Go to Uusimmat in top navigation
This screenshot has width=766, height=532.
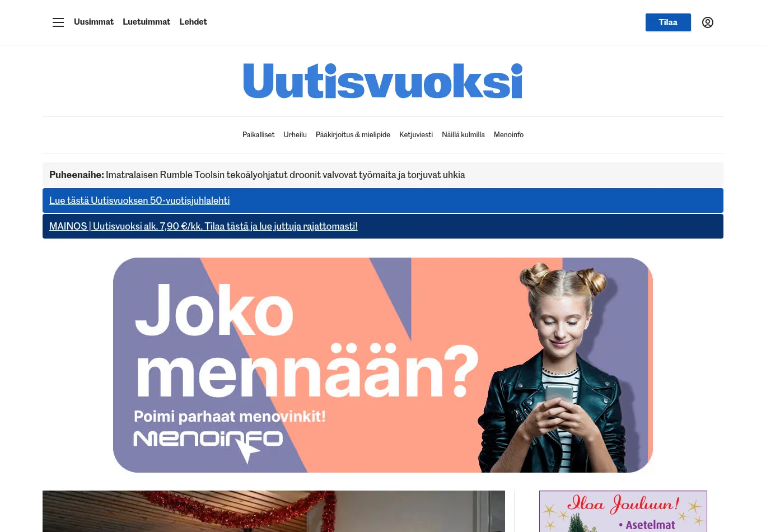point(94,22)
